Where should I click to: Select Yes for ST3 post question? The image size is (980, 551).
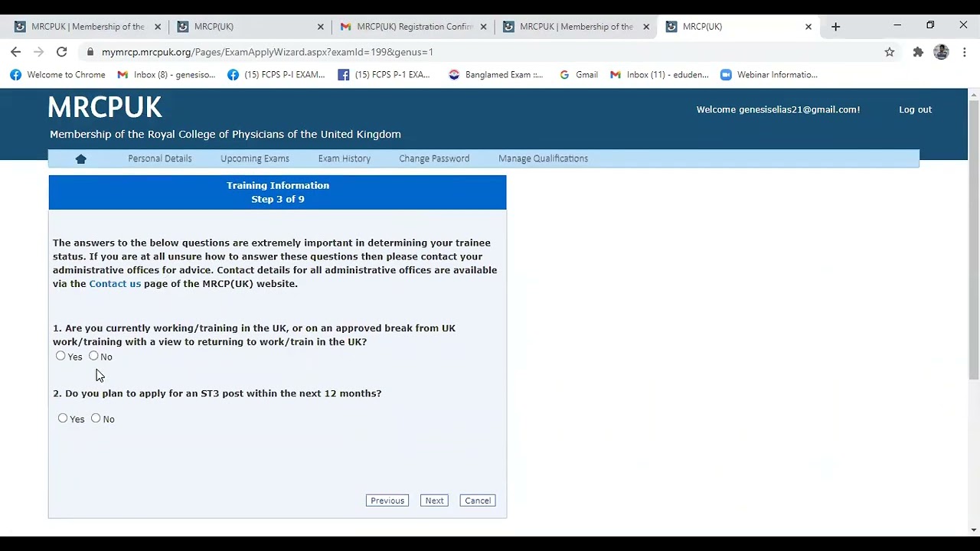[63, 418]
